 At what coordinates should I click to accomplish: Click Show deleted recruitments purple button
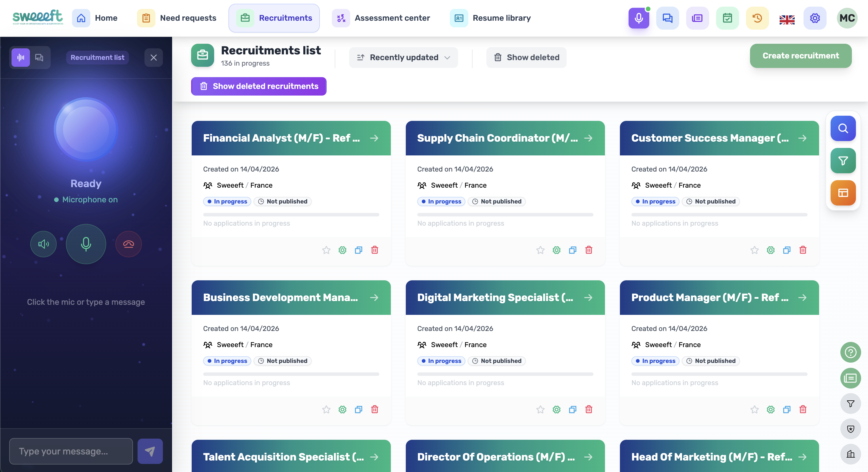(x=258, y=86)
